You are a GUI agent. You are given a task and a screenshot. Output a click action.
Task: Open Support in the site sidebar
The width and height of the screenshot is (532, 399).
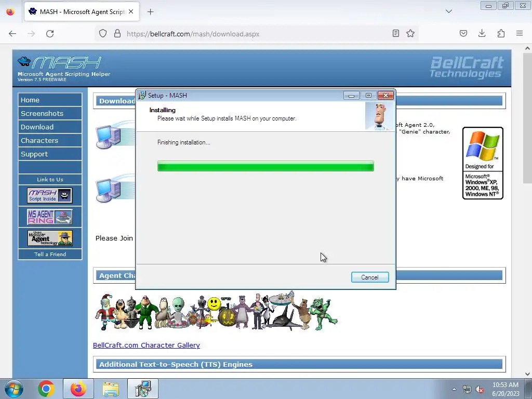tap(50, 154)
